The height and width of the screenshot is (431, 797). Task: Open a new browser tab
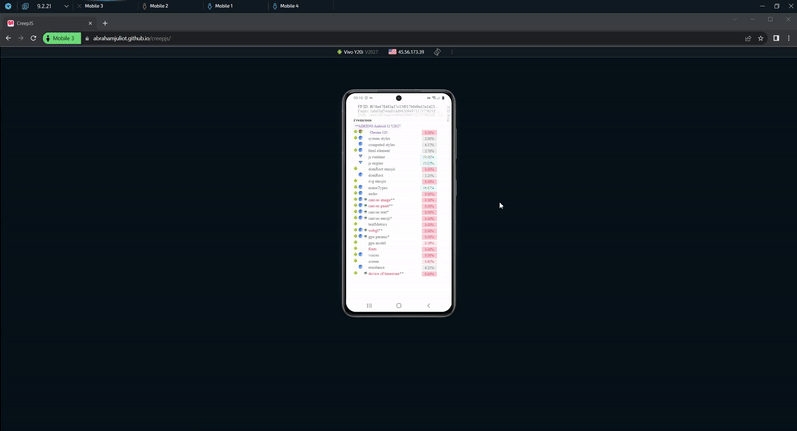(105, 23)
